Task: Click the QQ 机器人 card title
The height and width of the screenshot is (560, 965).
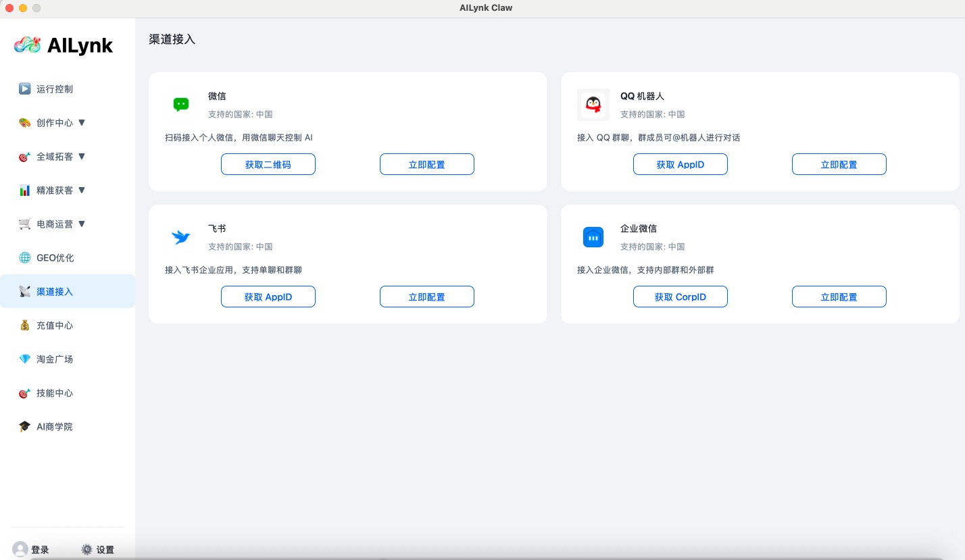Action: click(x=643, y=96)
